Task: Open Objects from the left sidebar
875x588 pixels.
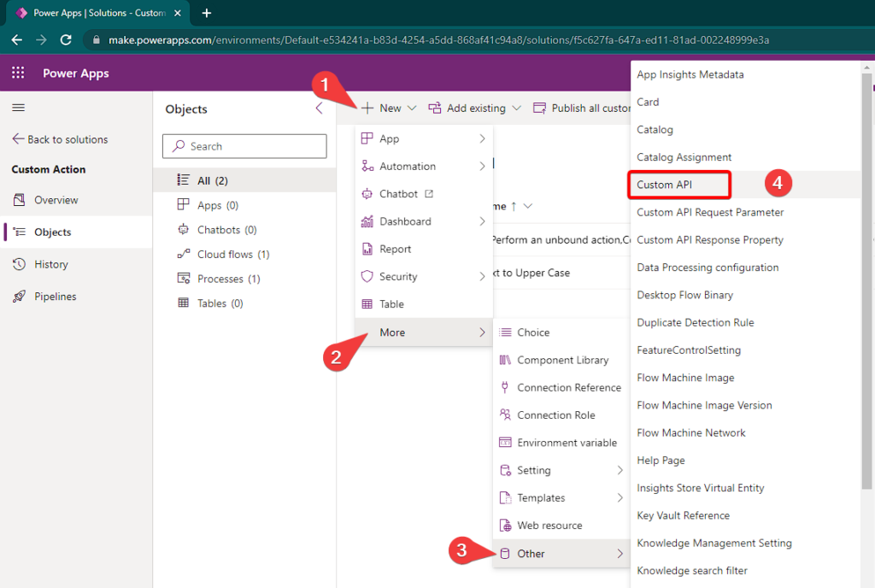Action: 53,232
